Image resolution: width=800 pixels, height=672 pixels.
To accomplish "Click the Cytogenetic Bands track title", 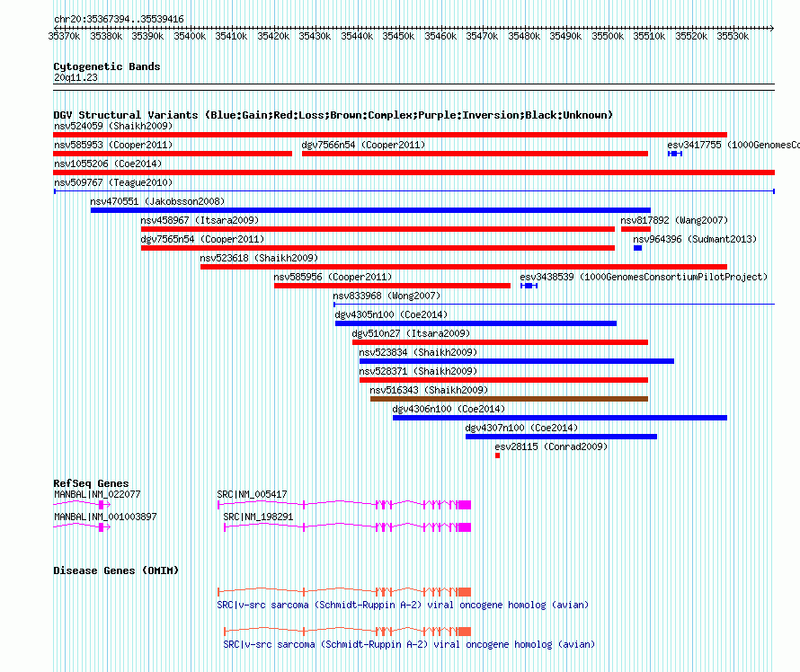I will coord(107,66).
